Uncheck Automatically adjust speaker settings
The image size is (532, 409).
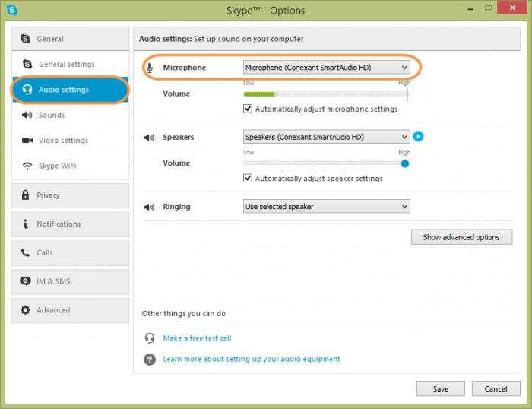(x=248, y=179)
